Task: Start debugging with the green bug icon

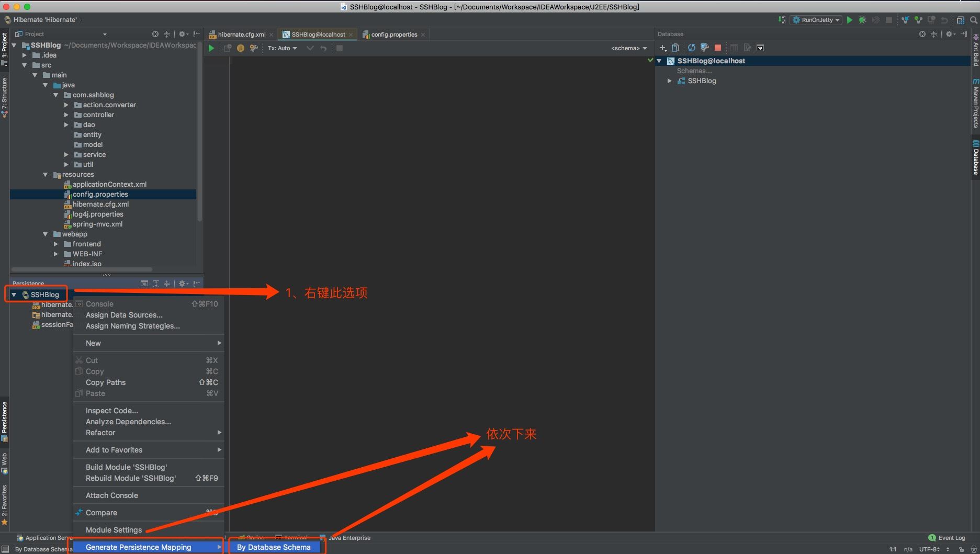Action: 862,20
